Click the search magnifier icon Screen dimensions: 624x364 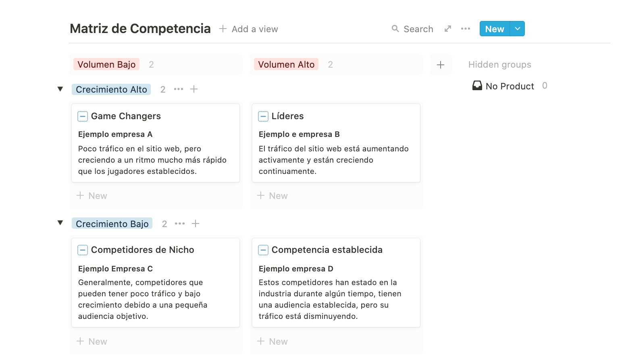395,29
